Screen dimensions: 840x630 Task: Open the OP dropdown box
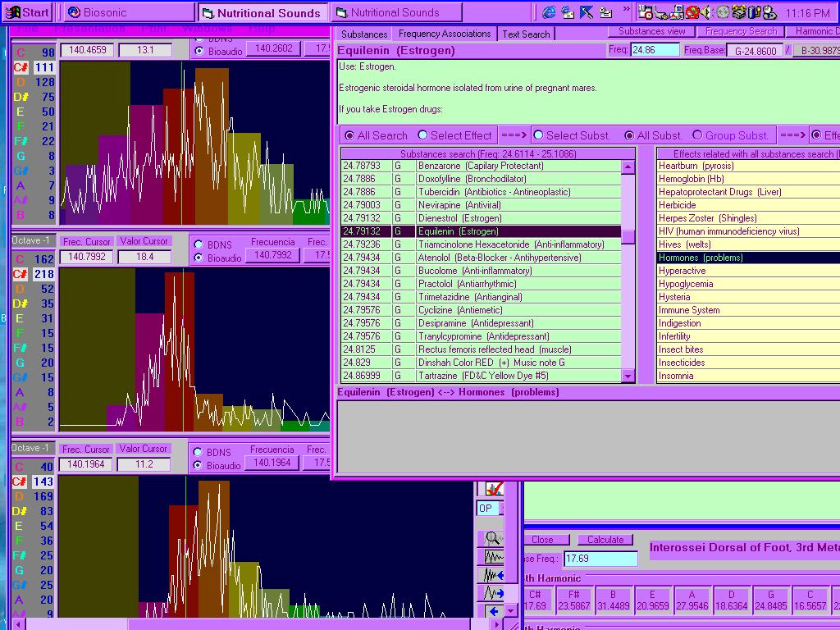(491, 508)
